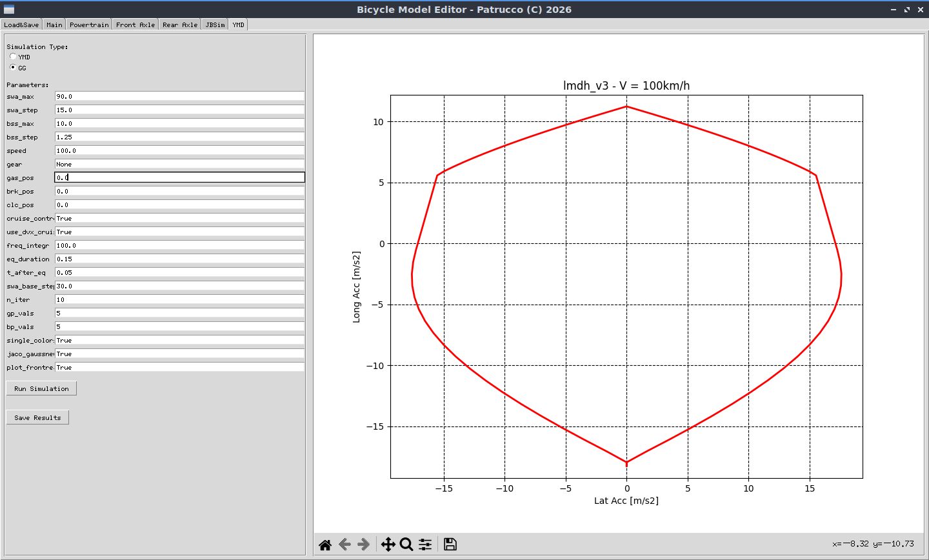Reset plot view with Home icon
Screen dimensions: 929x560
pos(325,545)
